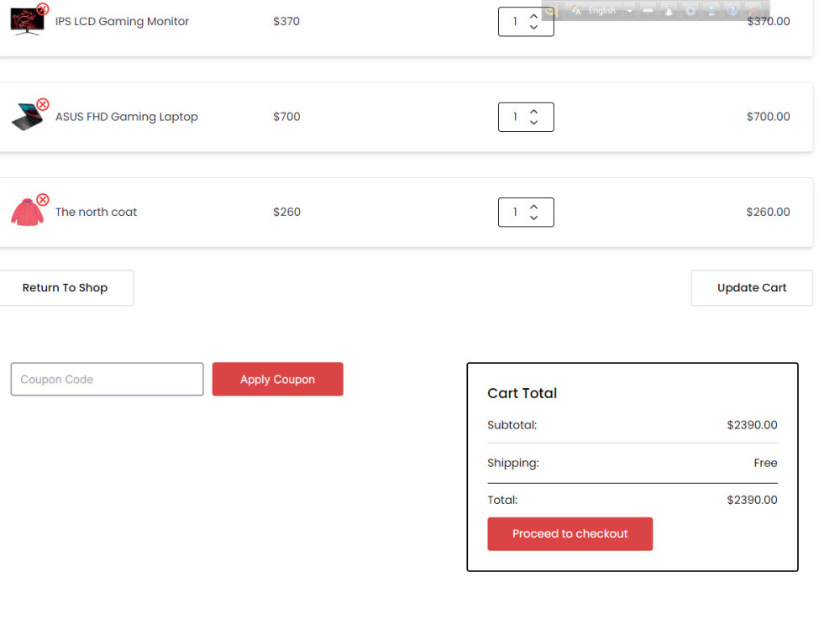Increase quantity of IPS LCD Gaming Monitor
Screen dimensions: 840x630
point(533,16)
